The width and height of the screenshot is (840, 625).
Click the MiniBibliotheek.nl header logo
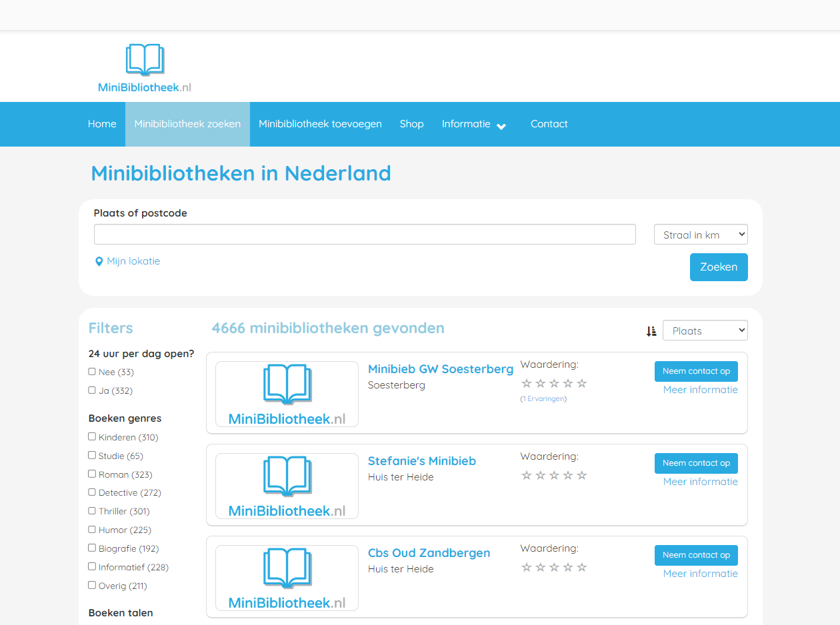145,68
